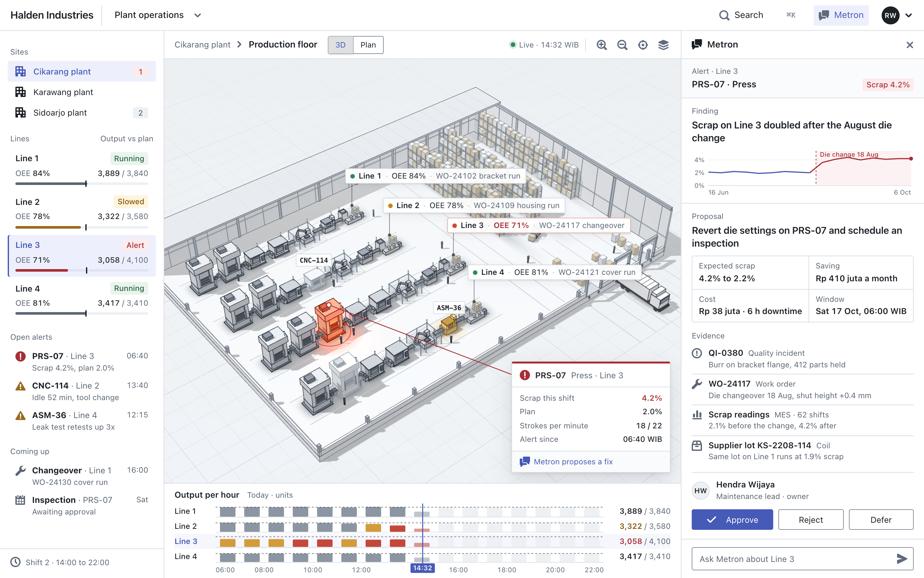Click the Line 1 OEE 84% floor label
924x578 pixels.
(435, 176)
